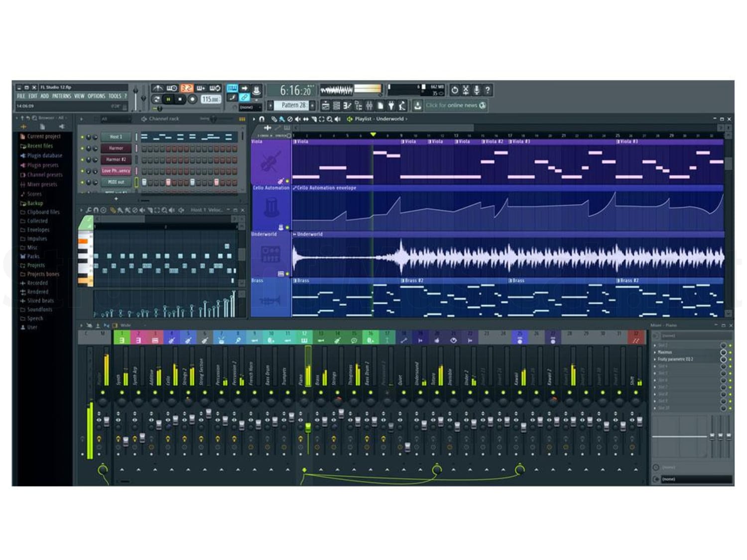Open the View piano roll shortcut icon
Screen dimensions: 747x560
[347, 106]
